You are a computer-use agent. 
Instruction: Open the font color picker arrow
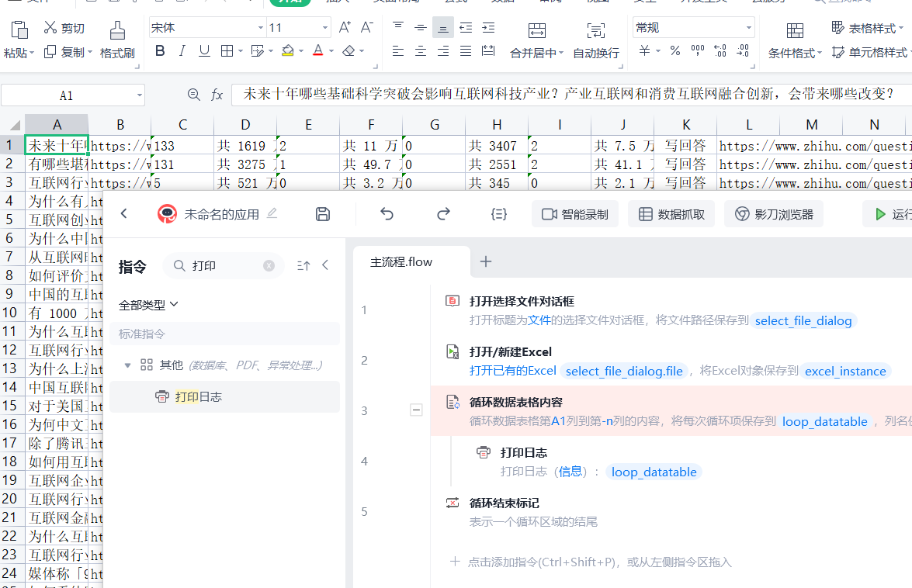point(331,51)
